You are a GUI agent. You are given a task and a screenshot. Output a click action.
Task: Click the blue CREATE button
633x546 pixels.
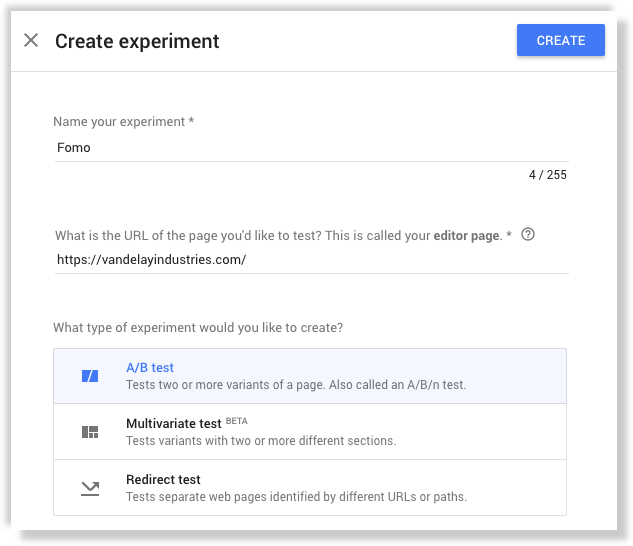560,40
